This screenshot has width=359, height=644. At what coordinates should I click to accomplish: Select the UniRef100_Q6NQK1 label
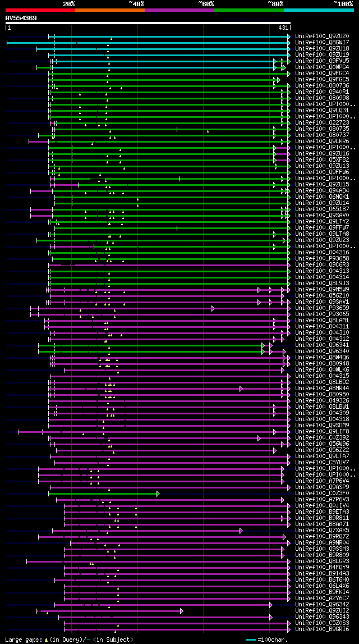[x=322, y=197]
